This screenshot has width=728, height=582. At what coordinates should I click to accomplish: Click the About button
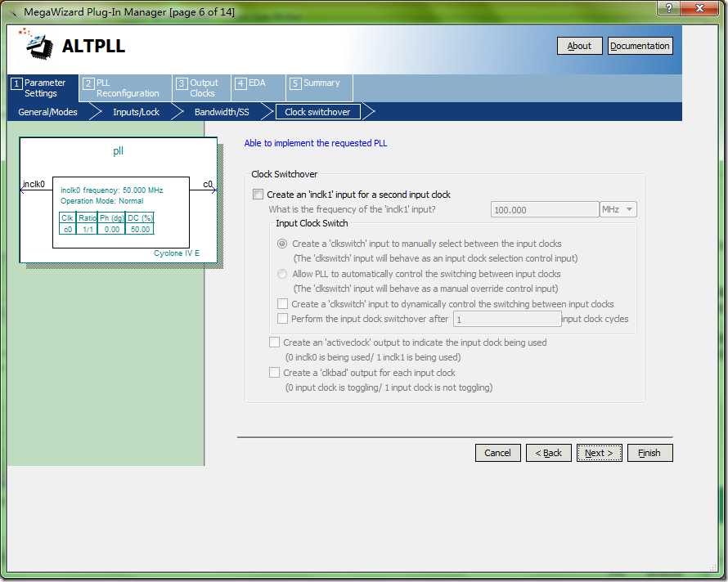pyautogui.click(x=579, y=46)
